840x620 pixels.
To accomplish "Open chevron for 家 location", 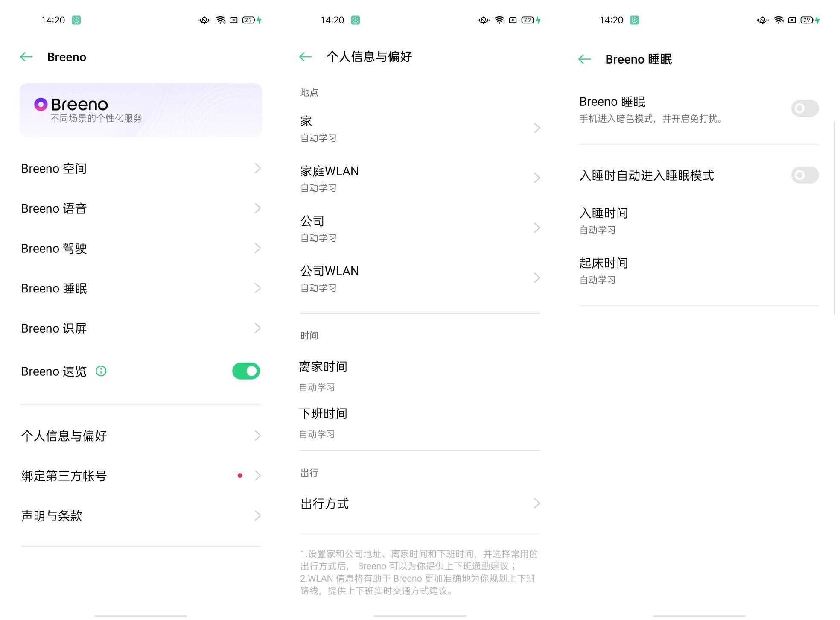I will click(537, 128).
